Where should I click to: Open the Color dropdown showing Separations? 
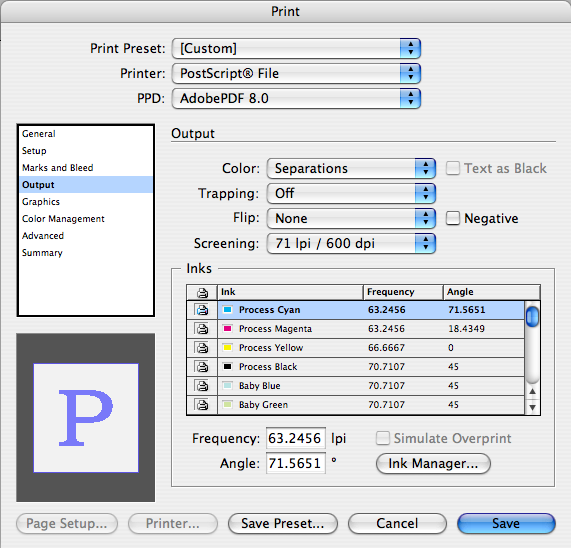[351, 169]
